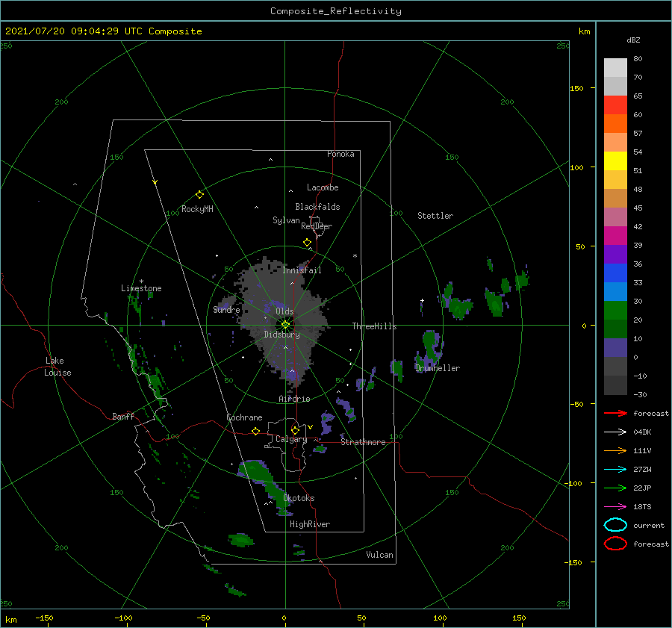Click yellow diamond marker above Calgary label
The height and width of the screenshot is (628, 672).
tap(295, 430)
